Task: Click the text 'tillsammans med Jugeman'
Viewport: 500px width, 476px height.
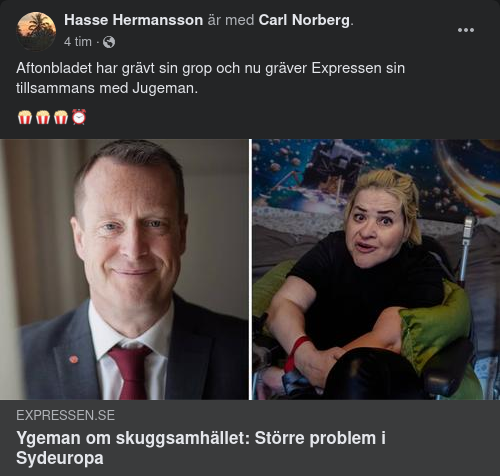Action: click(x=105, y=88)
